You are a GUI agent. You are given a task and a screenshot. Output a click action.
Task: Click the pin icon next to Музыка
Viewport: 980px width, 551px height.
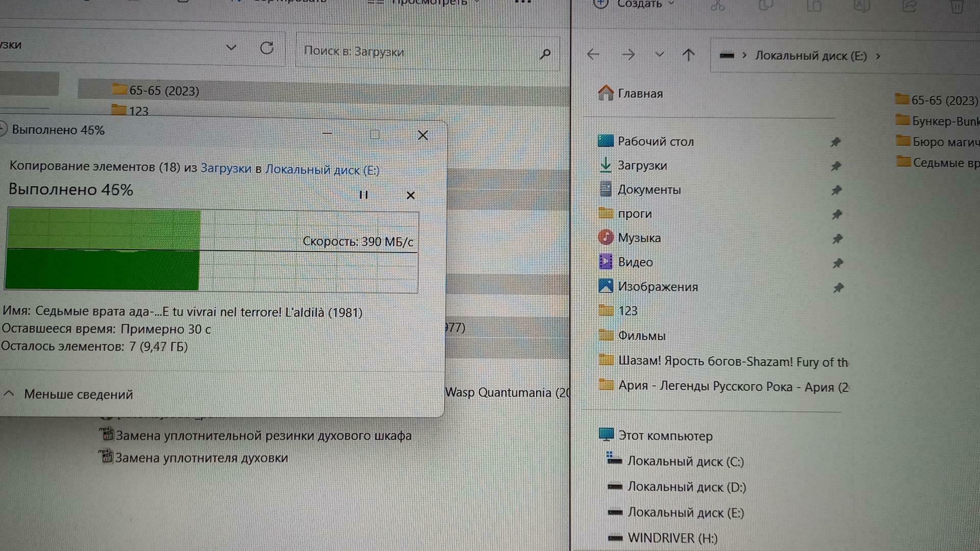(x=837, y=238)
